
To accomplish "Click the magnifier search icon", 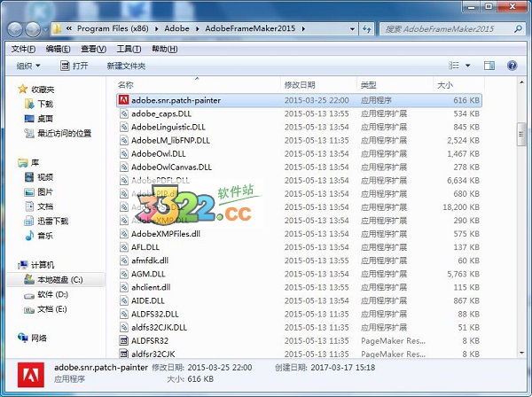I will pyautogui.click(x=518, y=29).
